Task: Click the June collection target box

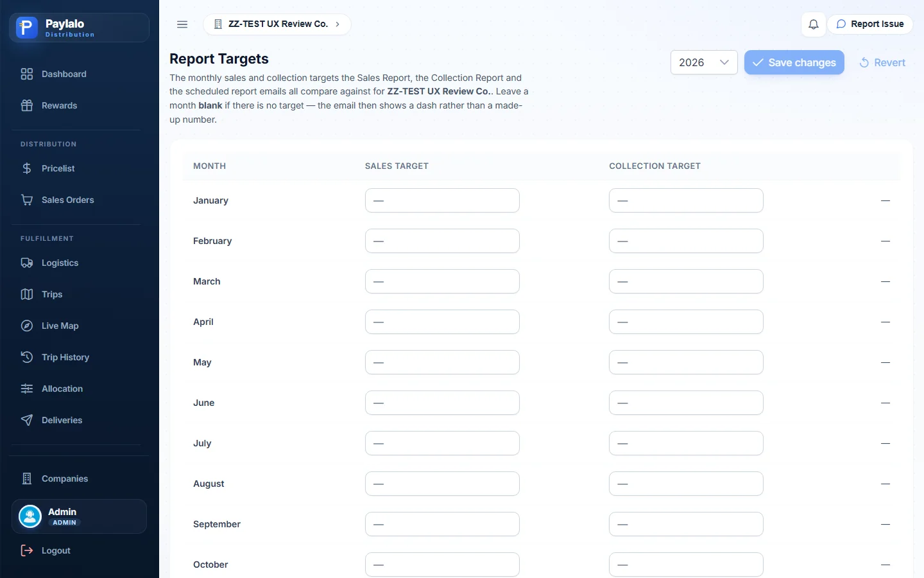Action: (686, 403)
